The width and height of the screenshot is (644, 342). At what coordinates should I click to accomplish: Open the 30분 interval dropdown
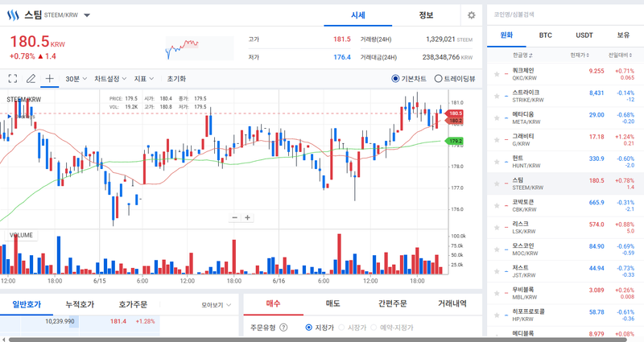[76, 78]
